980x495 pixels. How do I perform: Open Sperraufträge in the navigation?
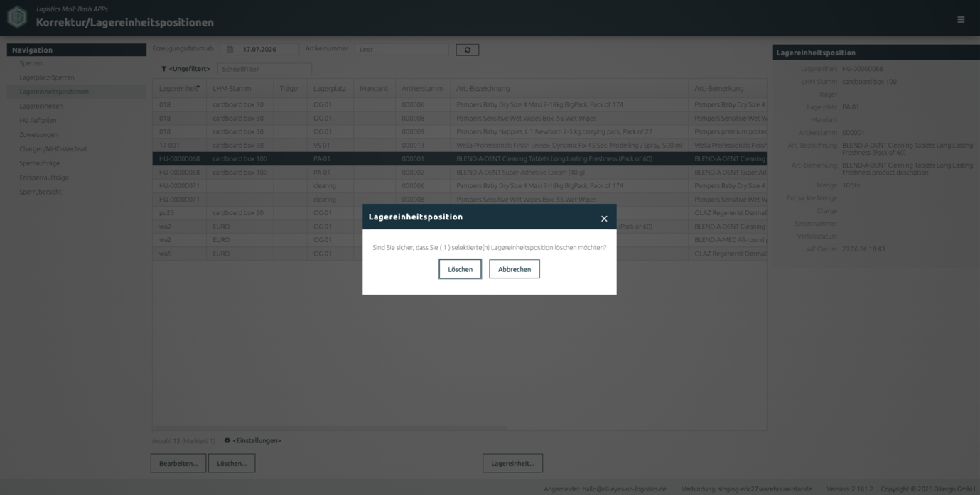tap(39, 163)
